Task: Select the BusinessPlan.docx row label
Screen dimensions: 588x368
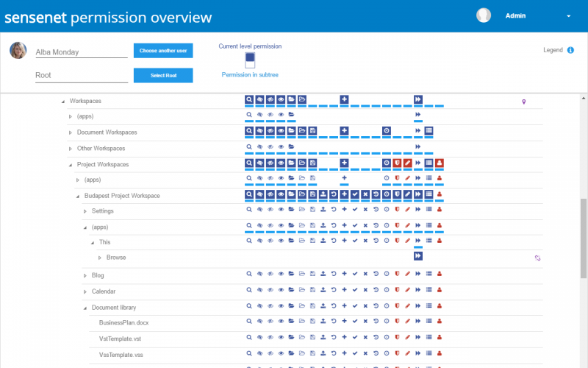Action: pyautogui.click(x=123, y=323)
